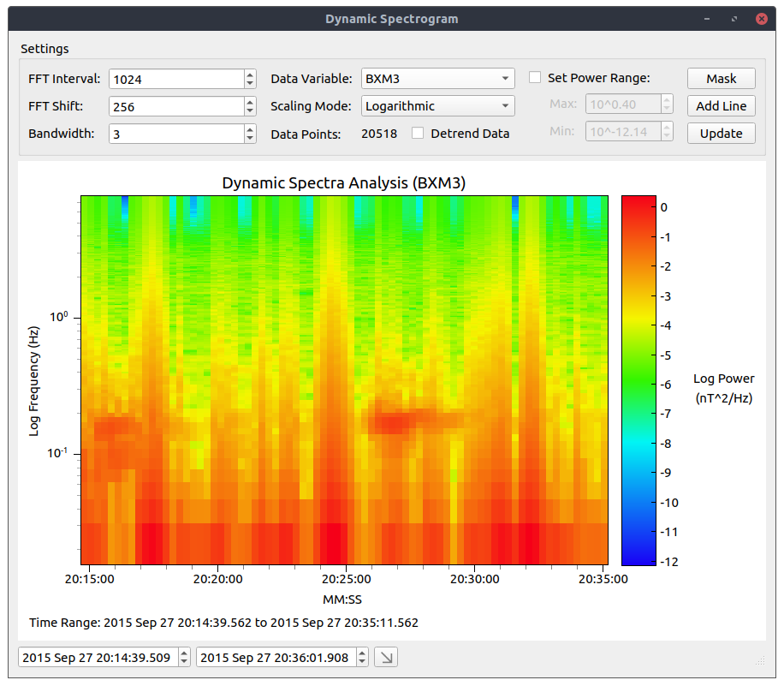The width and height of the screenshot is (784, 686).
Task: Click the Update button
Action: coord(721,134)
